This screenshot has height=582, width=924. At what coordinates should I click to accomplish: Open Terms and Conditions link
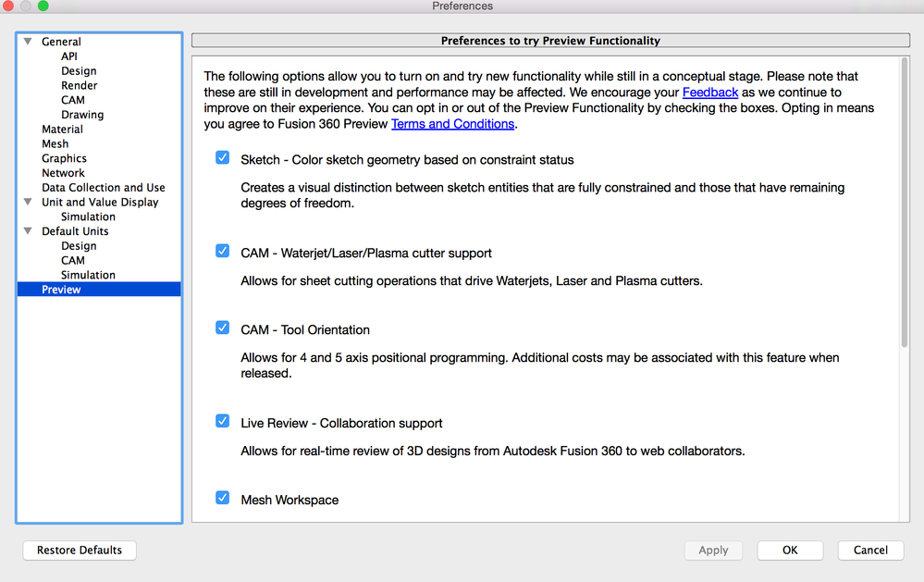(452, 124)
